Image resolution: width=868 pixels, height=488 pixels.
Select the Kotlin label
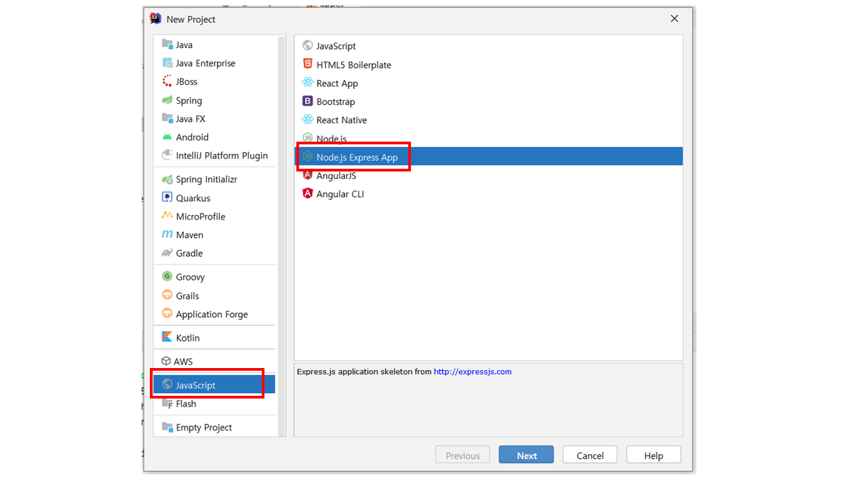coord(188,338)
